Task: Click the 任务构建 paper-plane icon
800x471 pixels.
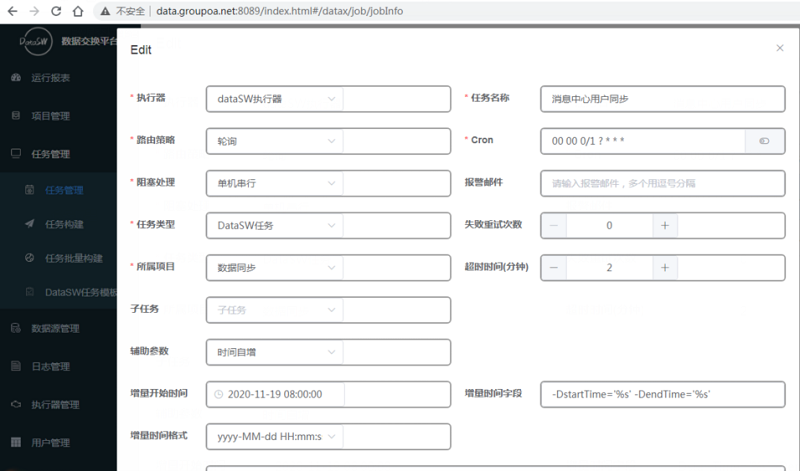Action: coord(30,224)
